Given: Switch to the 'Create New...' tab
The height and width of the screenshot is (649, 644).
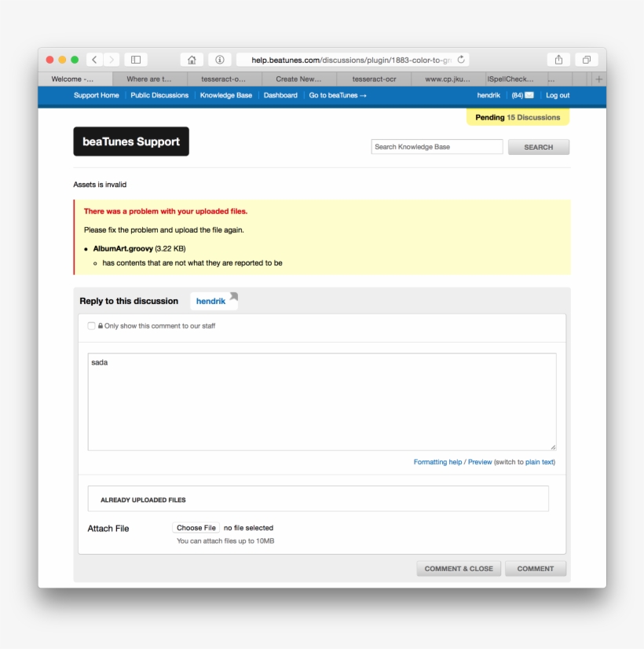Looking at the screenshot, I should point(299,79).
